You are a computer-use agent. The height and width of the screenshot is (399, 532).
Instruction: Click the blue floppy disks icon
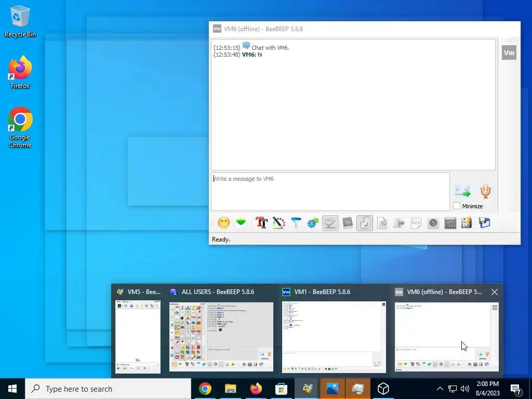485,223
